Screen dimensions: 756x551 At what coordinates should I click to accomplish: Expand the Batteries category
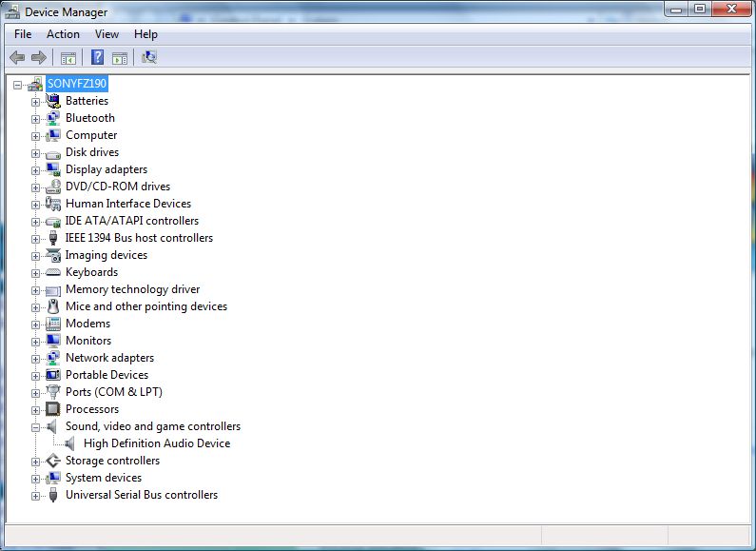tap(36, 102)
